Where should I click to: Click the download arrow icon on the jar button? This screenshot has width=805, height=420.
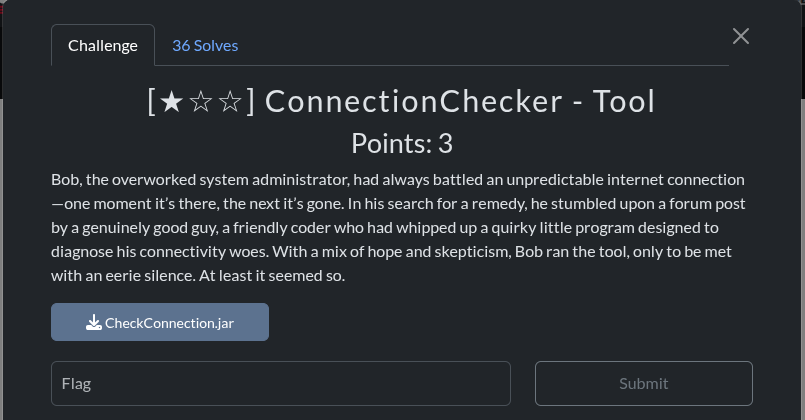coord(93,322)
